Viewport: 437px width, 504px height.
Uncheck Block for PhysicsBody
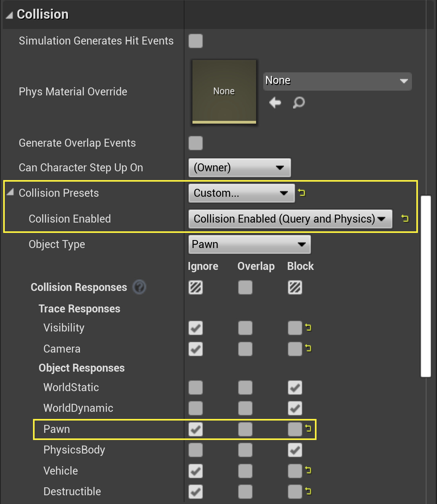(295, 450)
